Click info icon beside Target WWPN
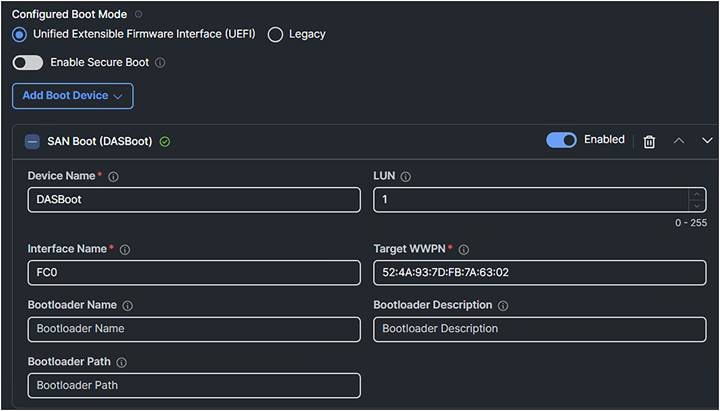Viewport: 720px width, 411px height. tap(463, 249)
